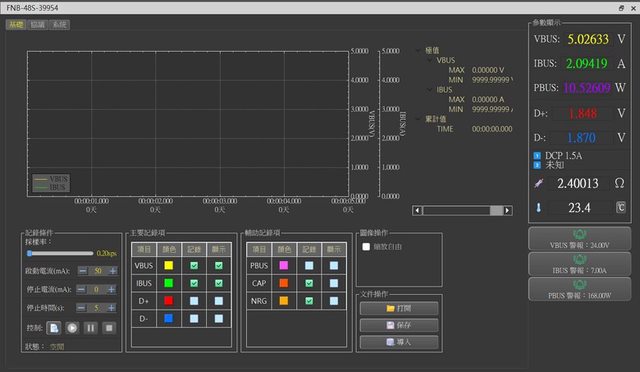Toggle IBUS record (記錄) checkbox
The height and width of the screenshot is (372, 640).
pos(194,283)
